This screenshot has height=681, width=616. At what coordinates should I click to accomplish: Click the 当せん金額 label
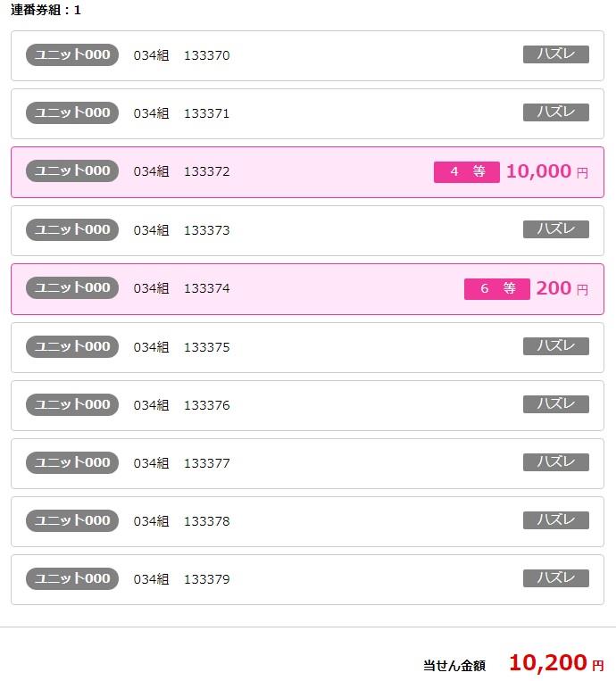pyautogui.click(x=454, y=665)
